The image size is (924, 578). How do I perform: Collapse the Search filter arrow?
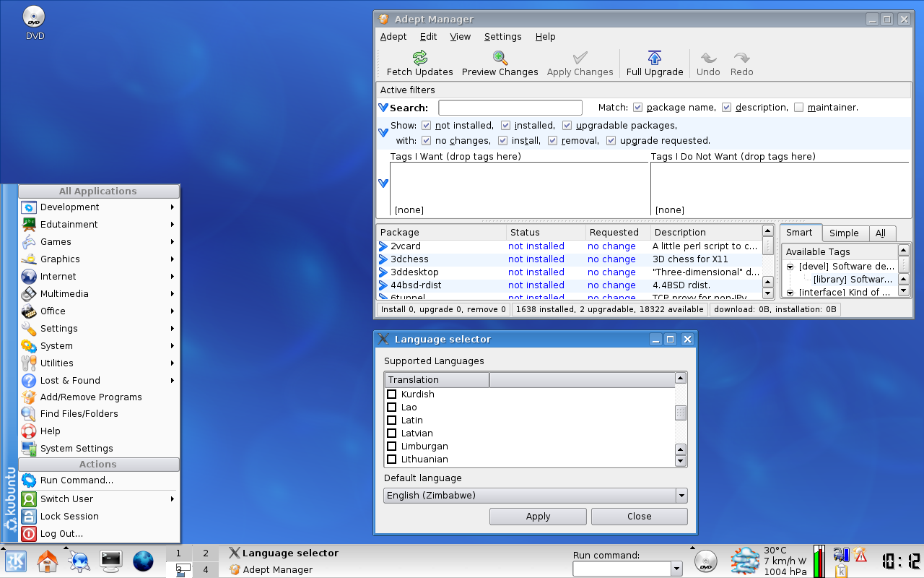(383, 108)
